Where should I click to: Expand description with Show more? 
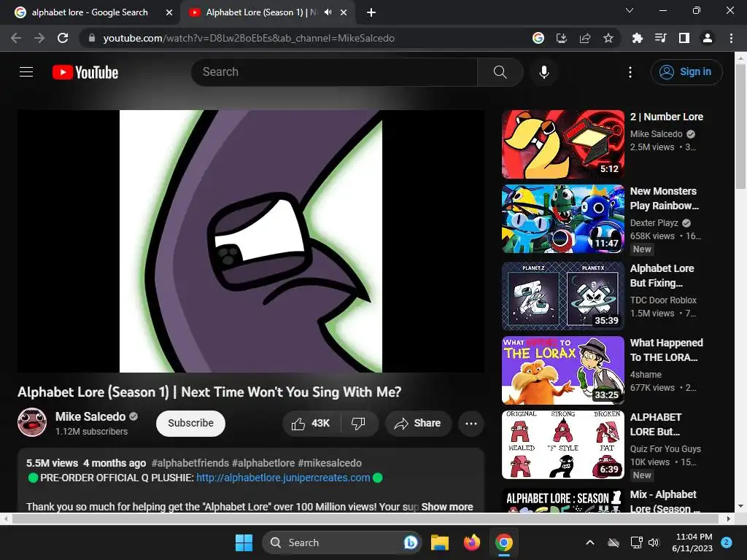(447, 507)
